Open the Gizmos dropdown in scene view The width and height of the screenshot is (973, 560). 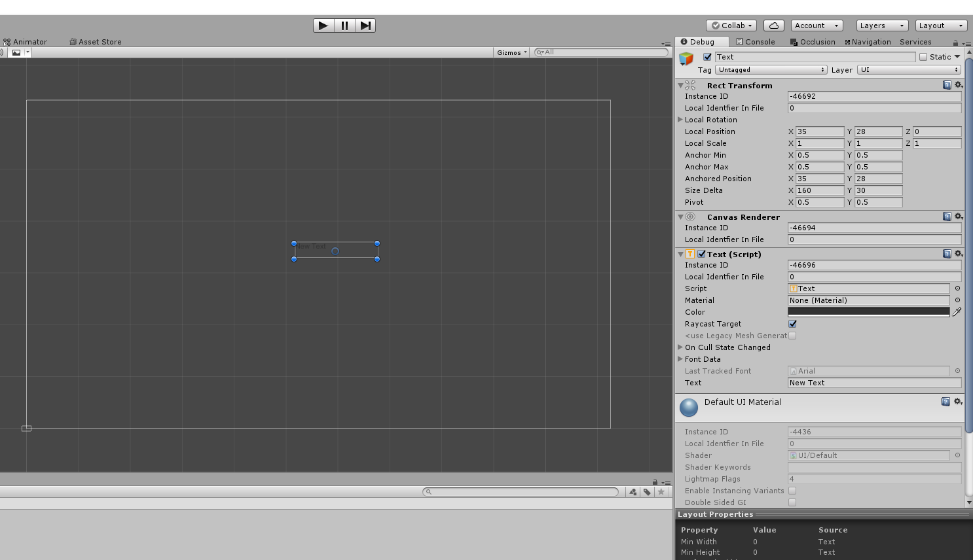(511, 52)
